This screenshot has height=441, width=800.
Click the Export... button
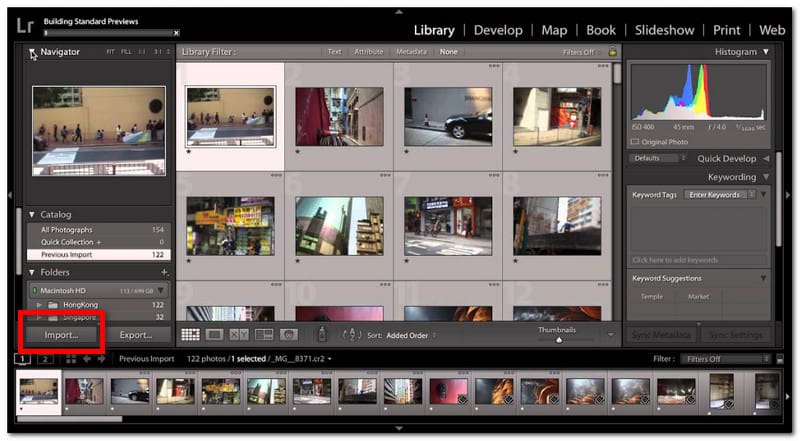(x=136, y=335)
